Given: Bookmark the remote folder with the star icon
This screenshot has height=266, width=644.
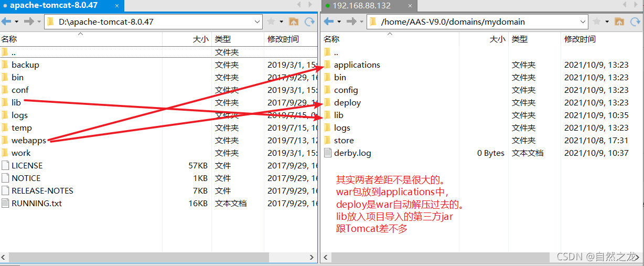Looking at the screenshot, I should tap(597, 22).
